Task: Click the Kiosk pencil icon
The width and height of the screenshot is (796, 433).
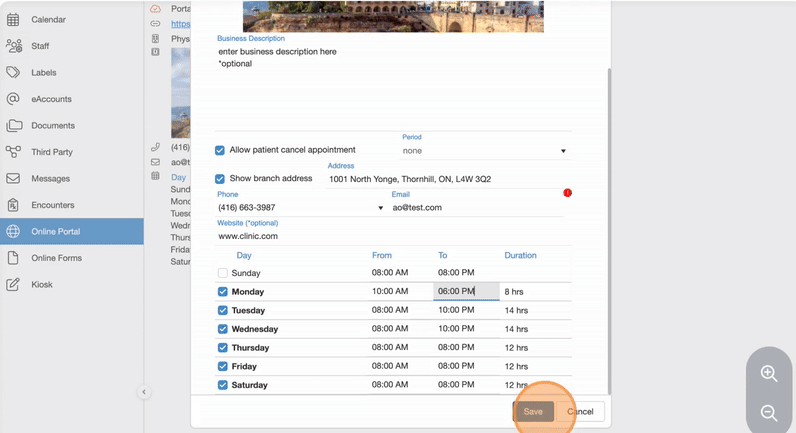Action: 13,285
